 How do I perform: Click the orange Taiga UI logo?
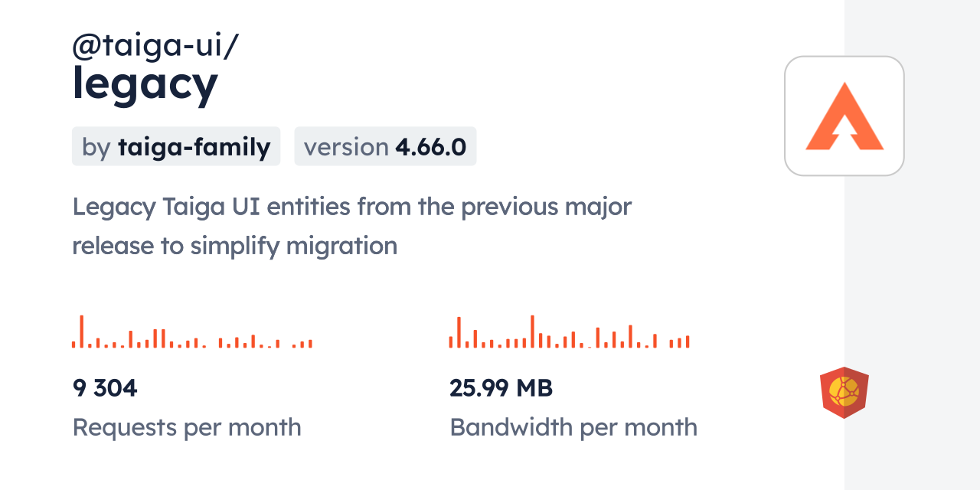[844, 116]
